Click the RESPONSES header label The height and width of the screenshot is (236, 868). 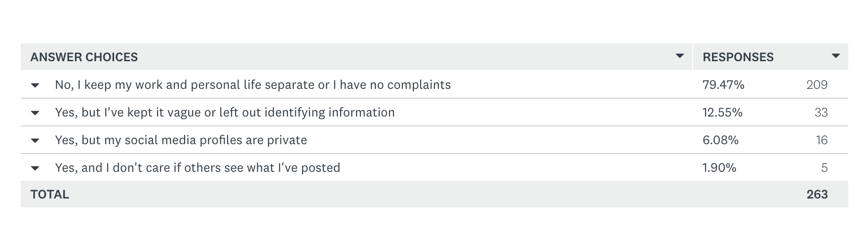[738, 57]
